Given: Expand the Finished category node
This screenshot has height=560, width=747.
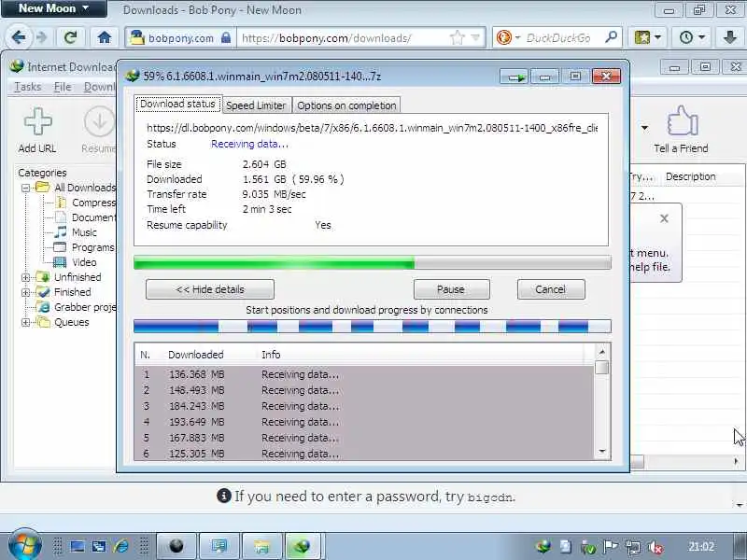Looking at the screenshot, I should pyautogui.click(x=26, y=292).
